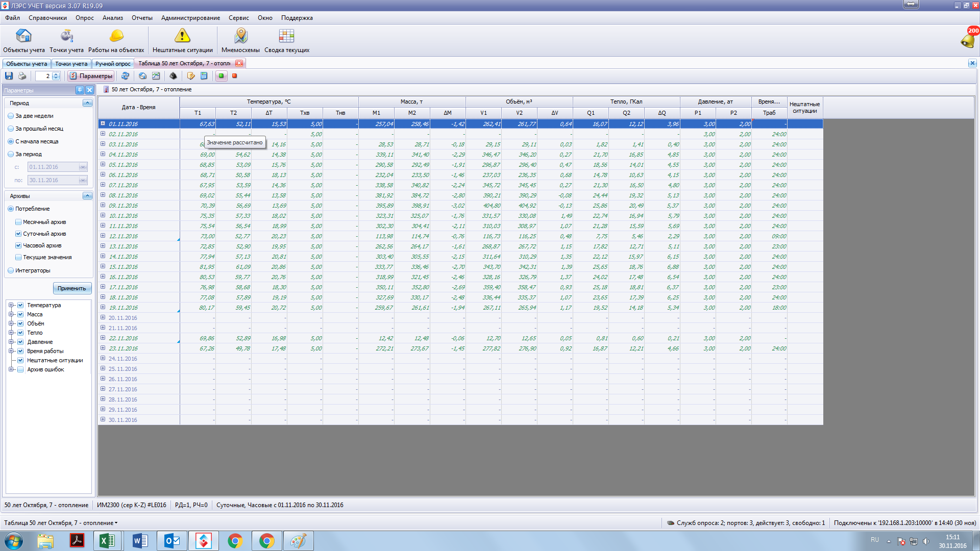Click the database edit pencil icon
The width and height of the screenshot is (980, 551).
click(x=191, y=76)
